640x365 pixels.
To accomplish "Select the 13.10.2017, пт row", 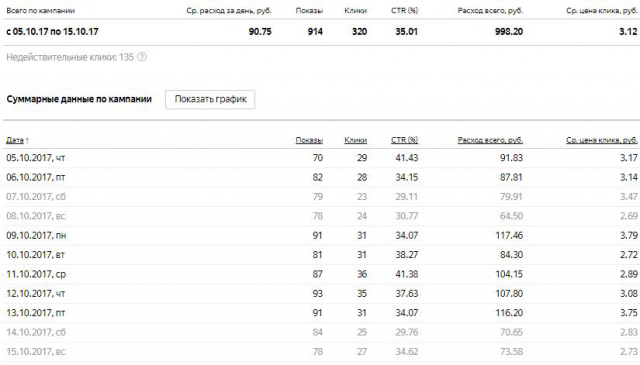I will tap(322, 313).
